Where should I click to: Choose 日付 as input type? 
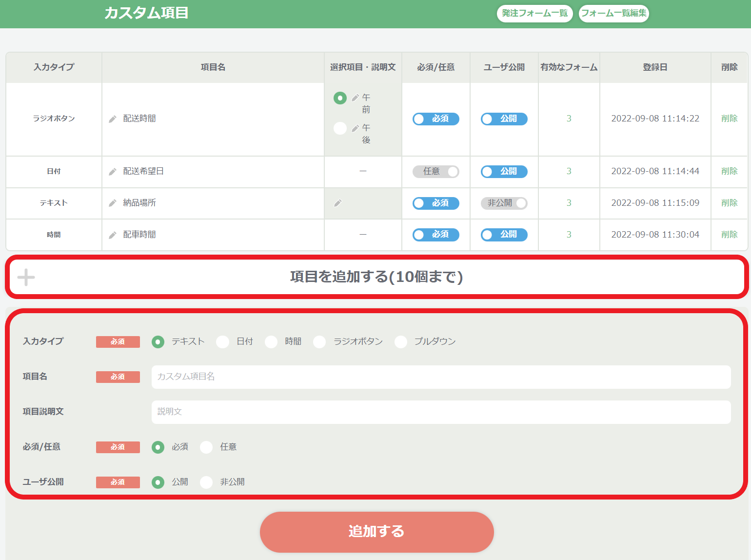point(222,342)
